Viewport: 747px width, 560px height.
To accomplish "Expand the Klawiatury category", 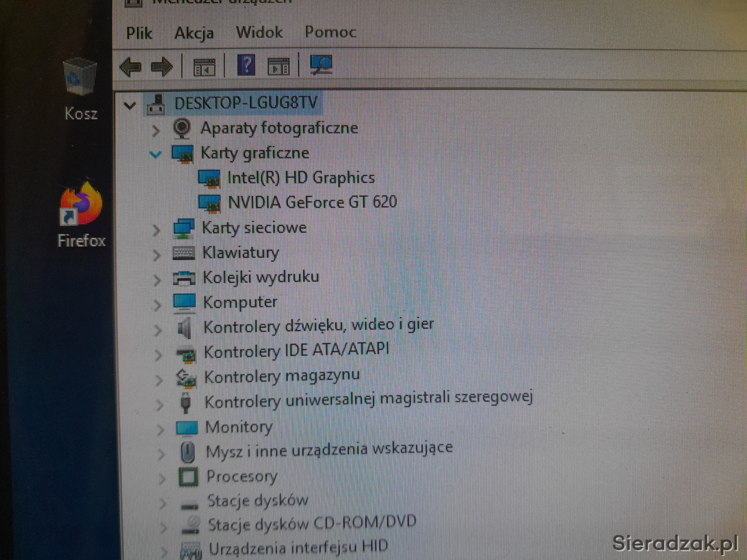I will click(157, 254).
